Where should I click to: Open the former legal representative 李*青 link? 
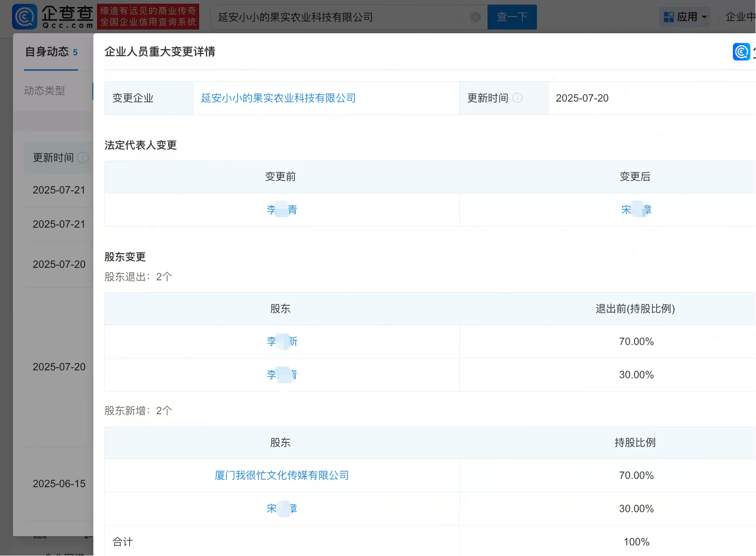click(282, 210)
